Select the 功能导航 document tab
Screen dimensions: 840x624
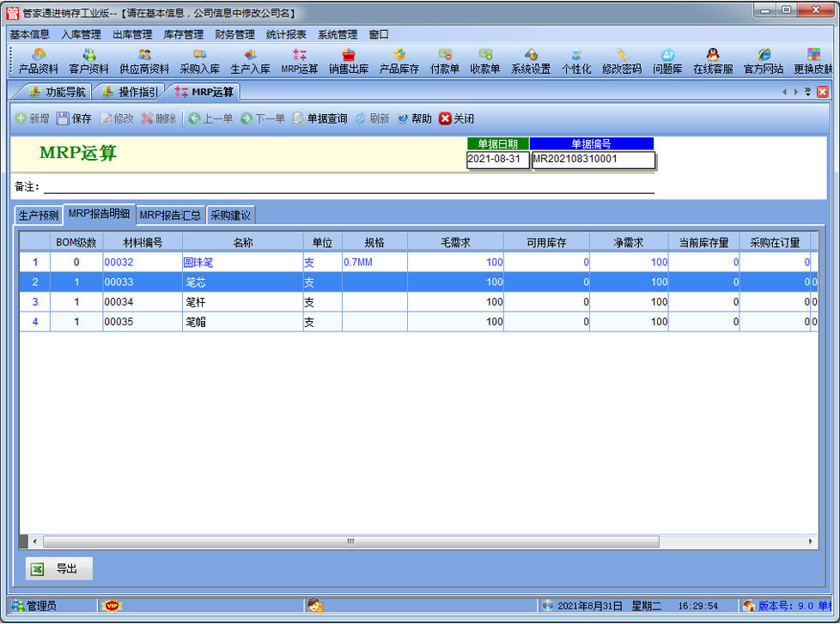(x=57, y=92)
